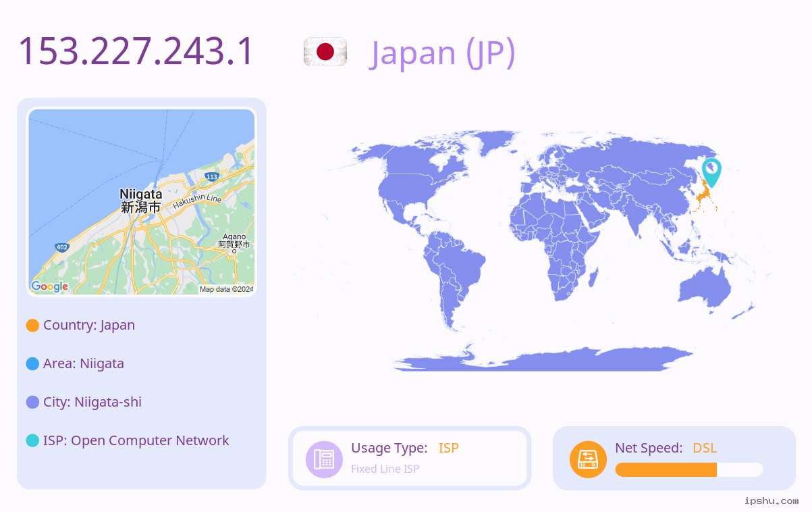Screen dimensions: 812x512
Task: Click the Area: Niigata text
Action: coord(84,363)
